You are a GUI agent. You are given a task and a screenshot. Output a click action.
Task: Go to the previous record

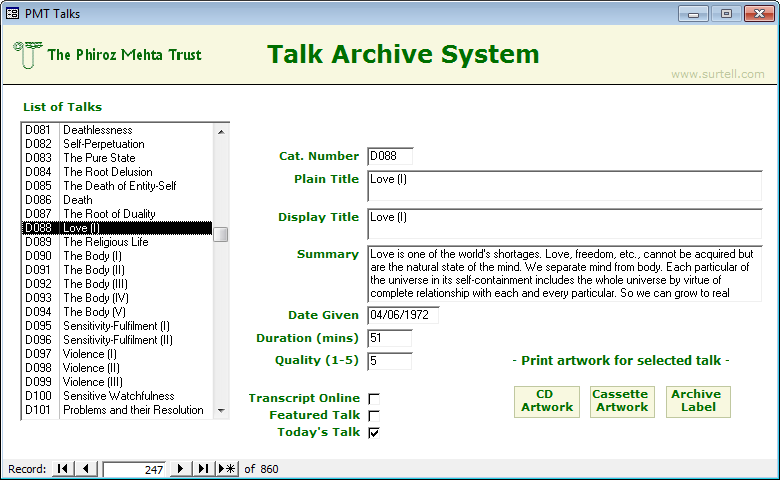click(86, 469)
